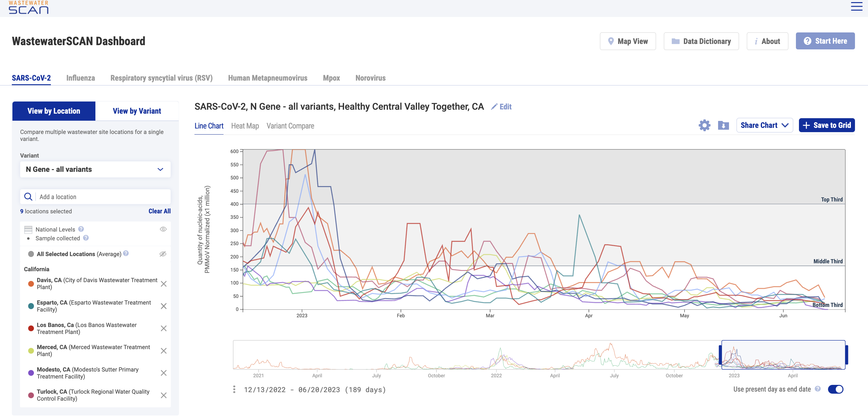Click the Save to Grid button
The image size is (868, 417).
tap(826, 125)
